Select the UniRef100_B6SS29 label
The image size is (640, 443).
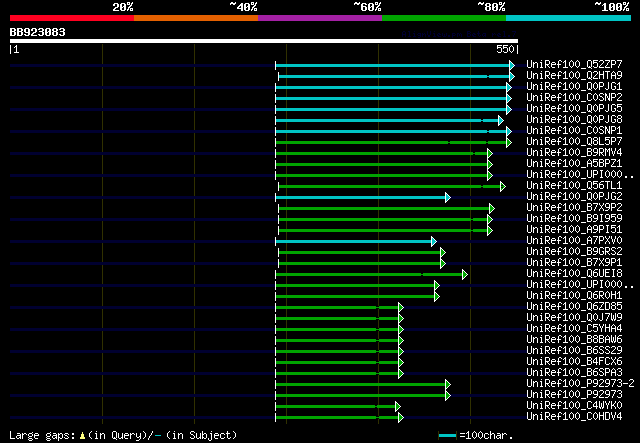574,351
